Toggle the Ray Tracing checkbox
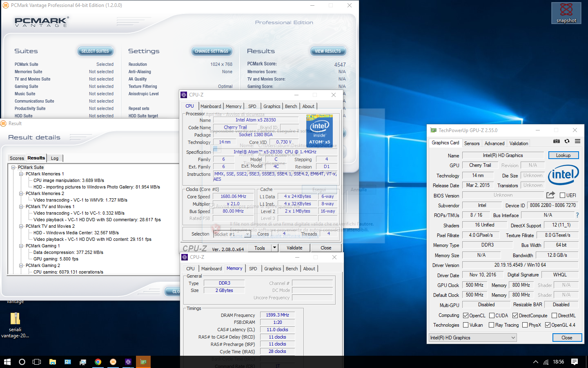This screenshot has height=368, width=588. 491,325
